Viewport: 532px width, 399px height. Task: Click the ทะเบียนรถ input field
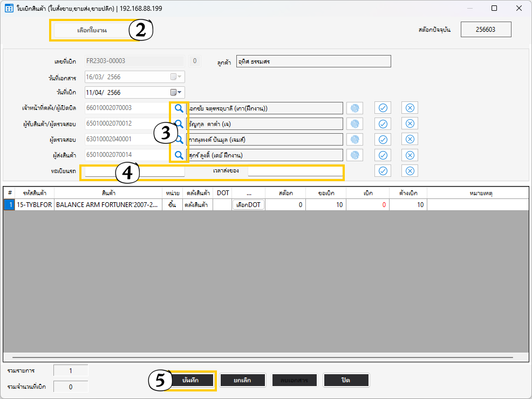point(135,172)
